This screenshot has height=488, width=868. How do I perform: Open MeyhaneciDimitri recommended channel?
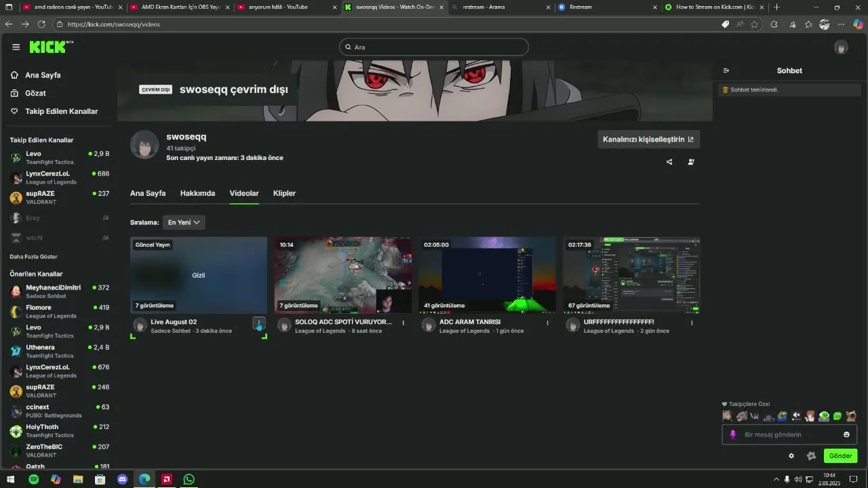60,291
